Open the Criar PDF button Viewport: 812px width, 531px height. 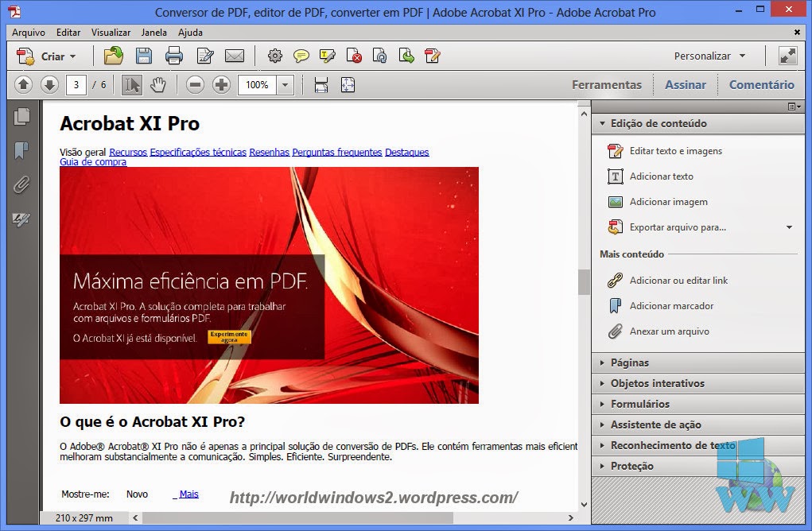click(x=47, y=56)
